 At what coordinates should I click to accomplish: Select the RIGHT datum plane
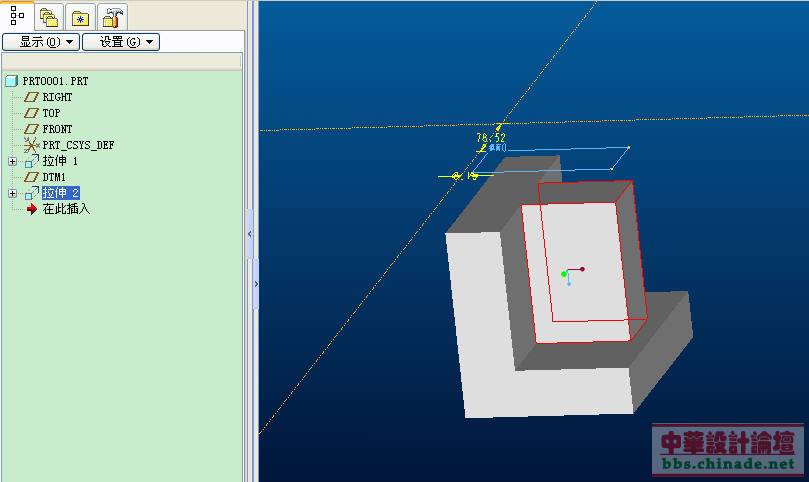(x=57, y=97)
